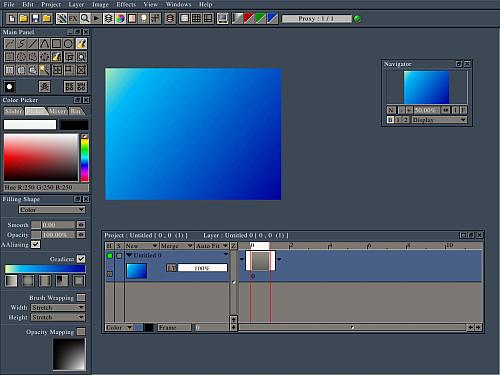The height and width of the screenshot is (375, 500).
Task: Click the light bulb toolbar icon
Action: (144, 18)
